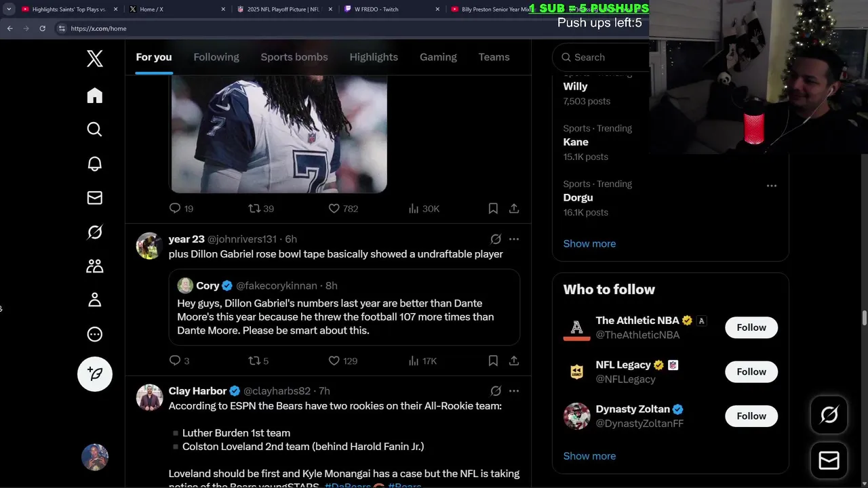Focus the X Search box
This screenshot has height=488, width=868.
(x=601, y=57)
